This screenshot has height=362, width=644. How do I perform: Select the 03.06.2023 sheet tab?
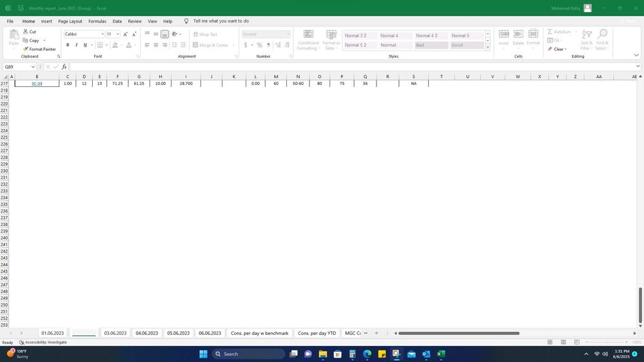pos(115,333)
